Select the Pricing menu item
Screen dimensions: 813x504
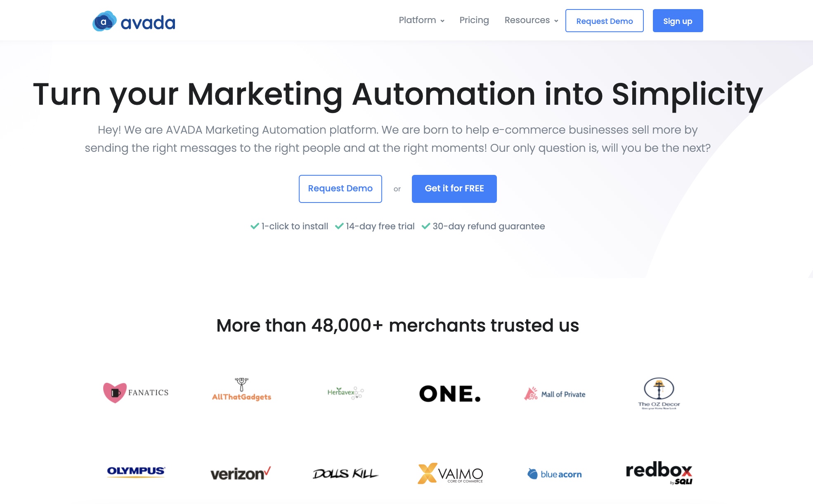click(473, 20)
